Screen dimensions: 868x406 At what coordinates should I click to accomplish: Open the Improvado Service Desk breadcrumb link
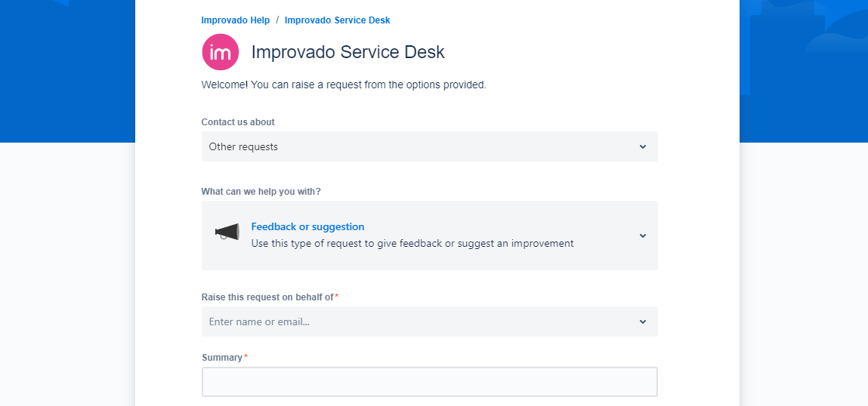coord(337,20)
